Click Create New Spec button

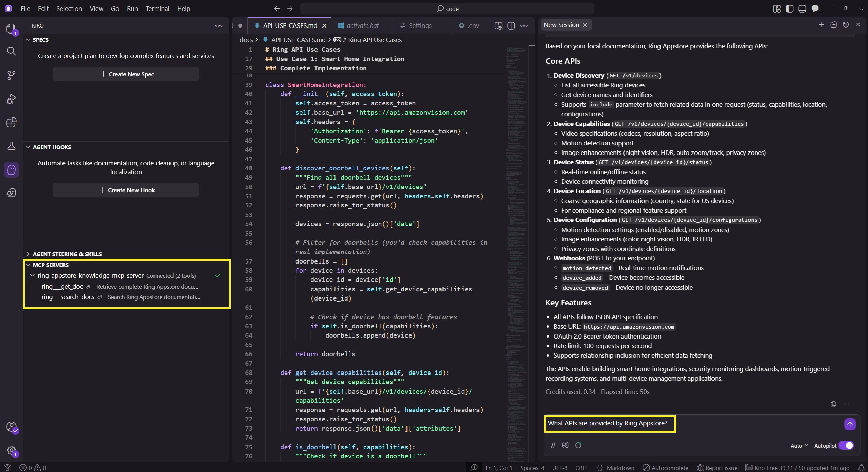[126, 74]
